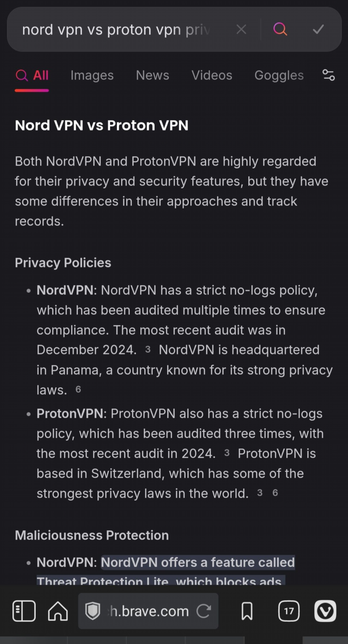
Task: Confirm the search with the checkmark icon
Action: coord(318,30)
